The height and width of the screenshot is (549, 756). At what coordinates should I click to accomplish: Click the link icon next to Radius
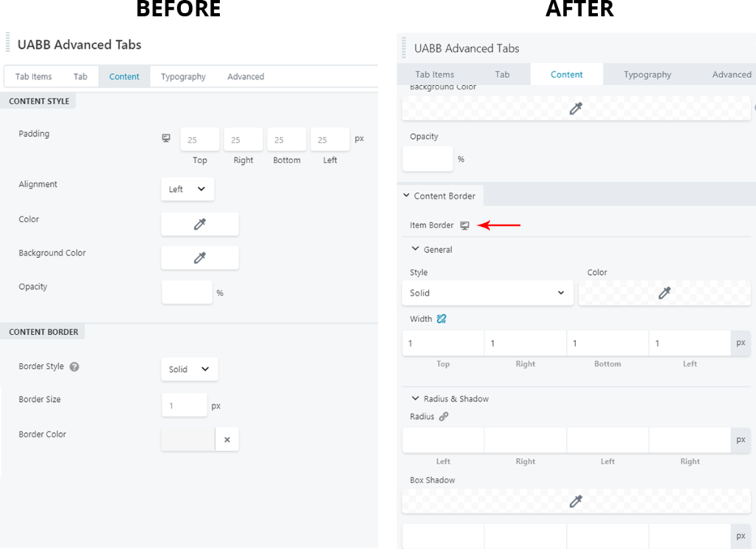[444, 416]
